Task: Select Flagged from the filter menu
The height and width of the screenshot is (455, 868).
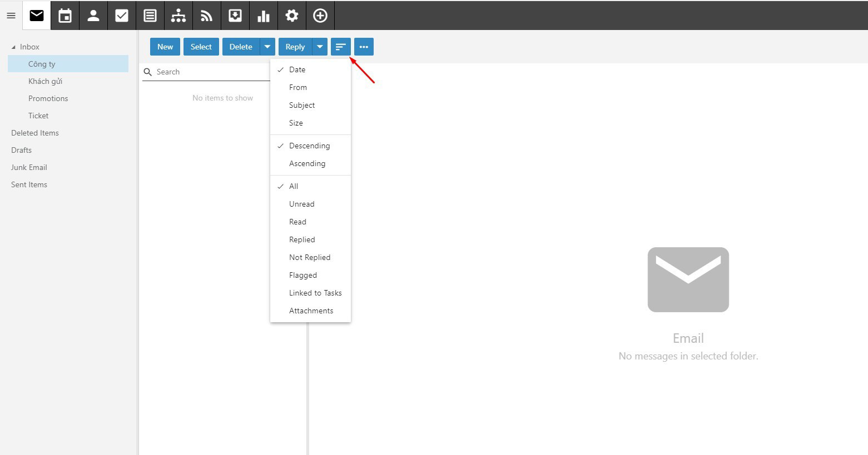Action: pyautogui.click(x=303, y=275)
